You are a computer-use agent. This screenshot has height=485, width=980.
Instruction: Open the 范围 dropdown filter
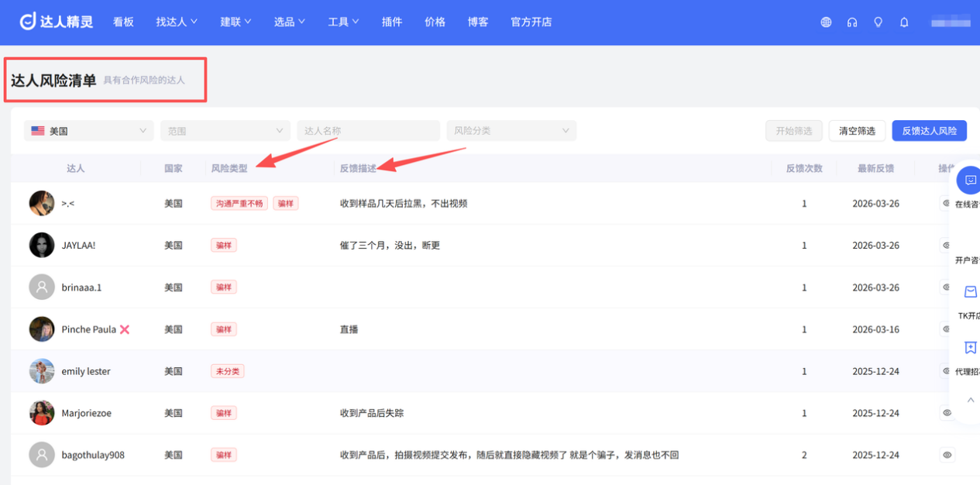pyautogui.click(x=225, y=130)
